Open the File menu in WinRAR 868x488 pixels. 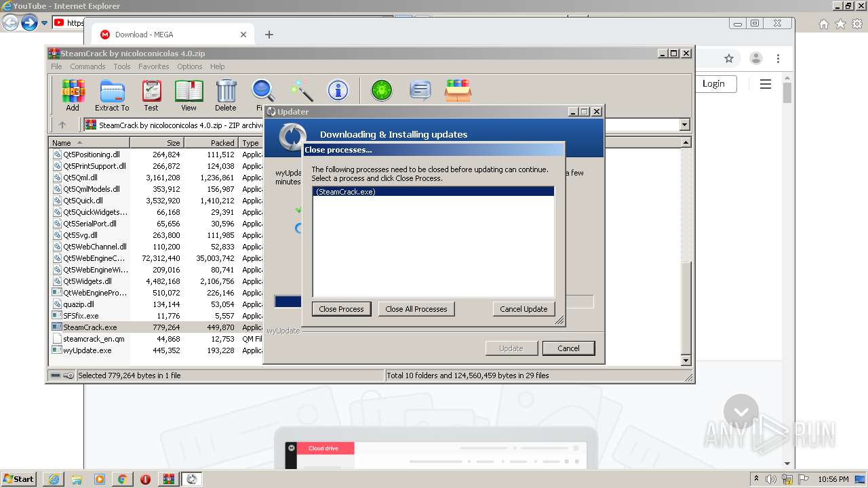tap(56, 66)
